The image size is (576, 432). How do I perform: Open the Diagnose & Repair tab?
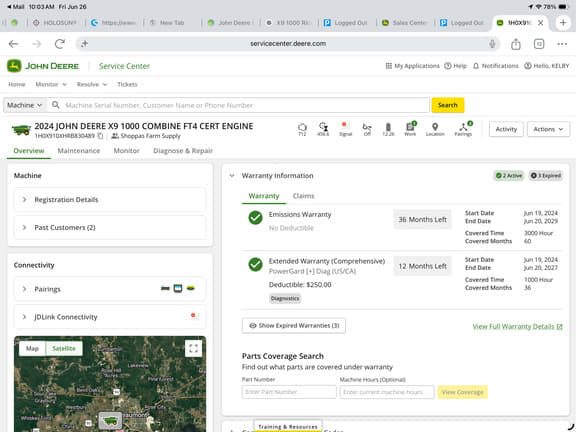183,151
